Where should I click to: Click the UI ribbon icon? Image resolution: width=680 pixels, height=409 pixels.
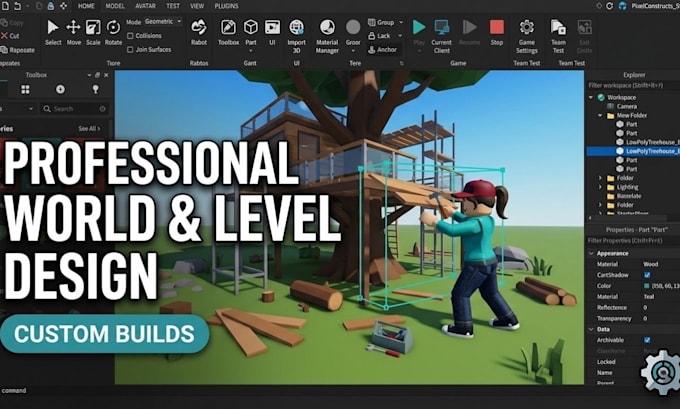(272, 32)
